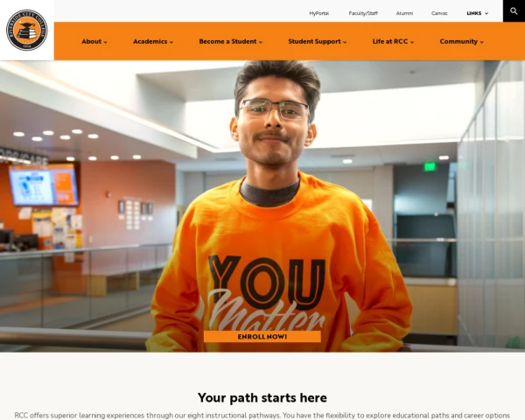The width and height of the screenshot is (525, 420).
Task: Visit the Alumni page link
Action: (404, 13)
